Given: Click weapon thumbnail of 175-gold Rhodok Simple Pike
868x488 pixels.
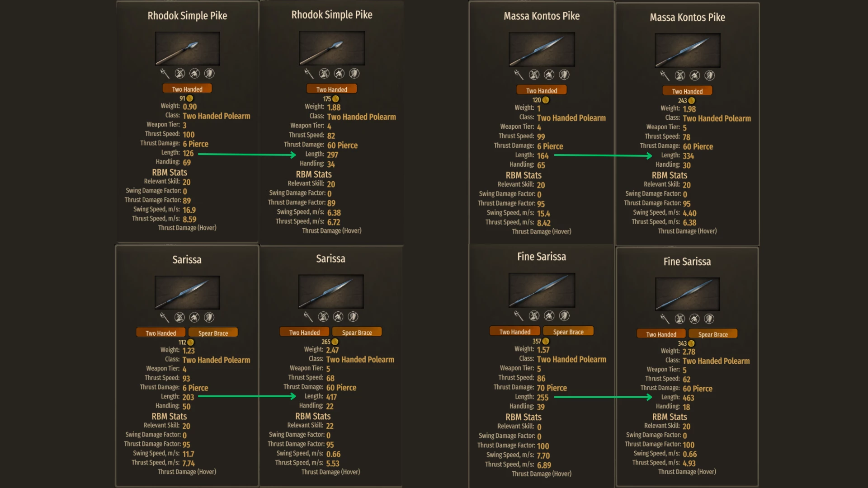Looking at the screenshot, I should [332, 48].
